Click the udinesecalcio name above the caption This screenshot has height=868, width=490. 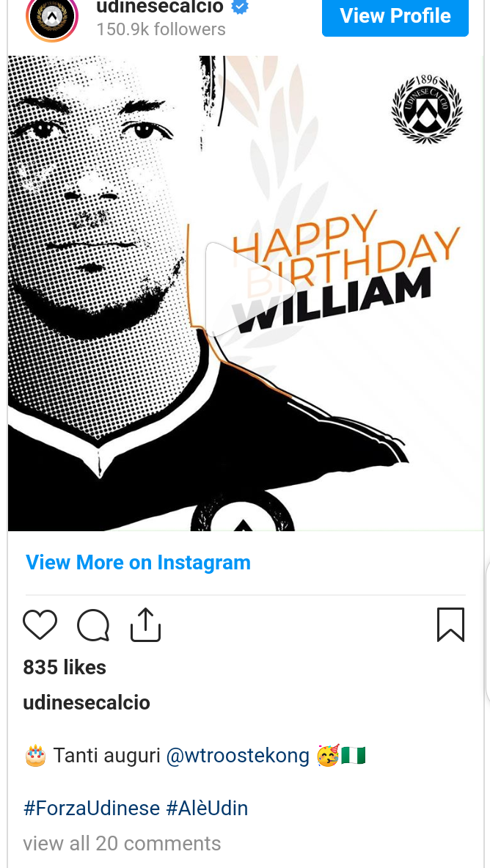[x=87, y=702]
